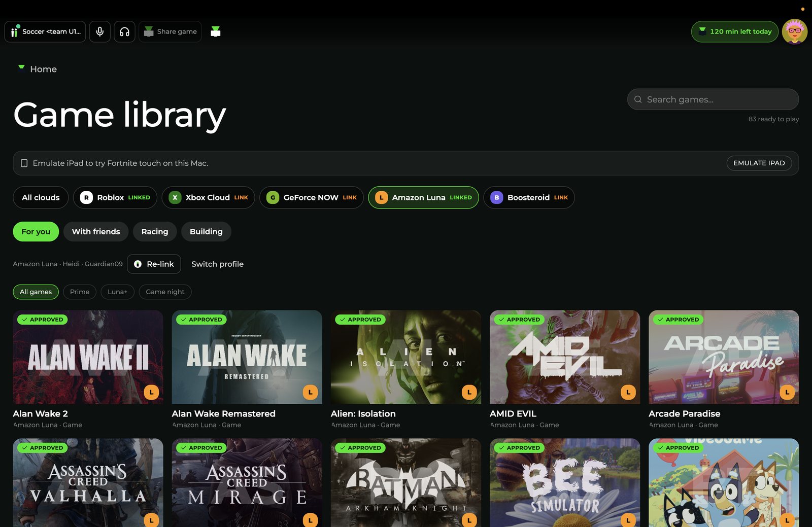Open the Assassin's Creed Valhalla card
Screen dimensions: 812x527
88,483
